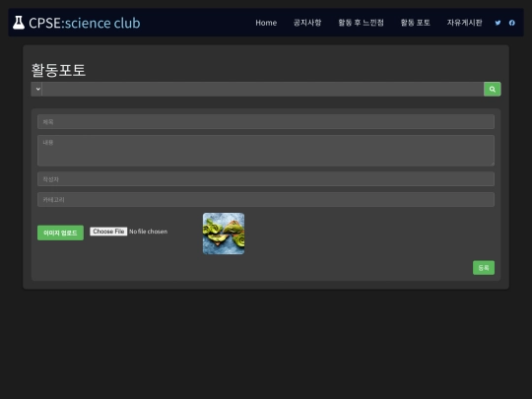This screenshot has height=399, width=532.
Task: Go to the Home menu item
Action: (266, 23)
